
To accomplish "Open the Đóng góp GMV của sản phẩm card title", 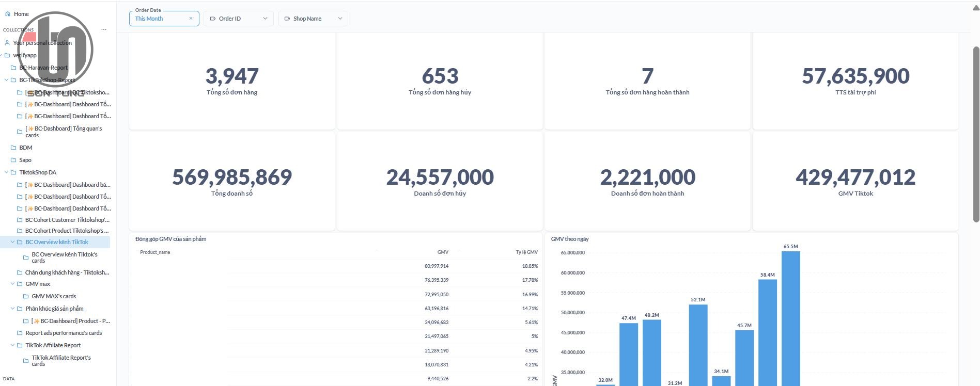I will [x=170, y=239].
